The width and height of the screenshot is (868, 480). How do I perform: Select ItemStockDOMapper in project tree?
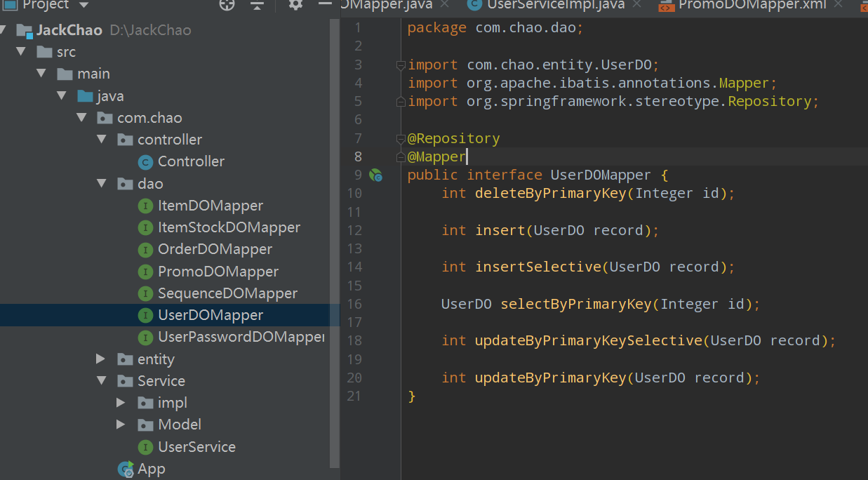click(x=229, y=227)
